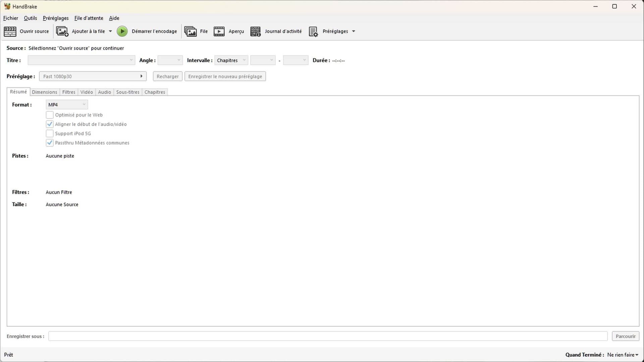This screenshot has height=362, width=644.
Task: Expand the Chapitres interval dropdown
Action: coord(231,60)
